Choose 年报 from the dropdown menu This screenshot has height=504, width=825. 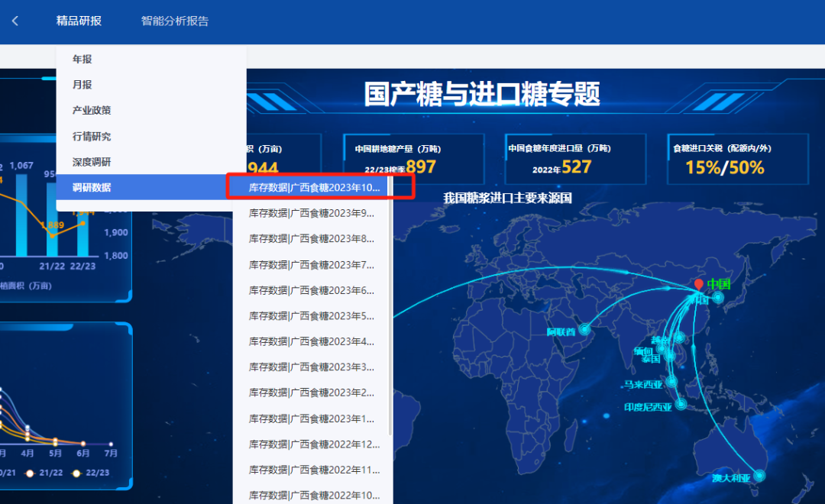point(82,59)
